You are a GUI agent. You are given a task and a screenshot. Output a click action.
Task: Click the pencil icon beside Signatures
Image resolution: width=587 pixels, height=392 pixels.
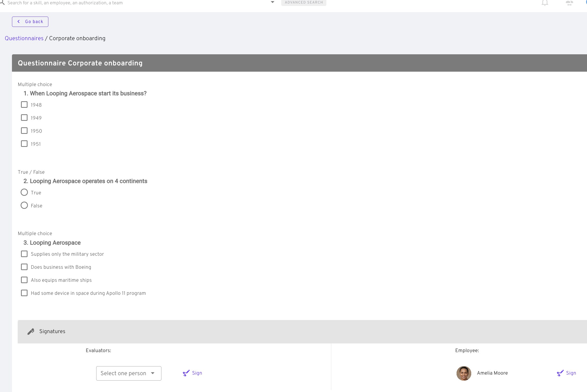(x=31, y=331)
